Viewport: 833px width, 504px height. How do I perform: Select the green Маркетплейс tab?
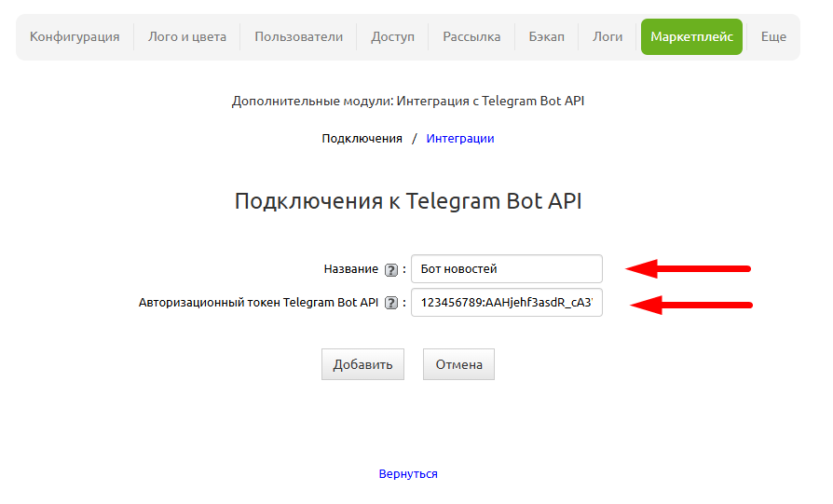click(691, 36)
